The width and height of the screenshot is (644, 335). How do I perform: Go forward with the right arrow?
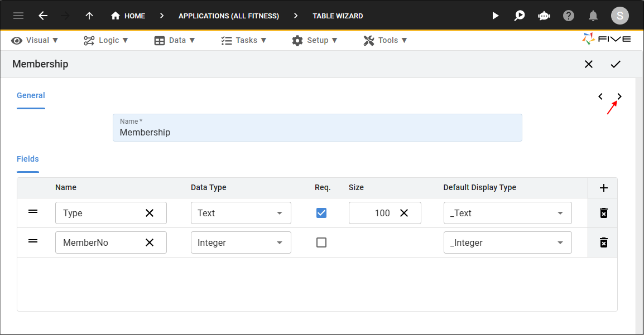pos(65,16)
